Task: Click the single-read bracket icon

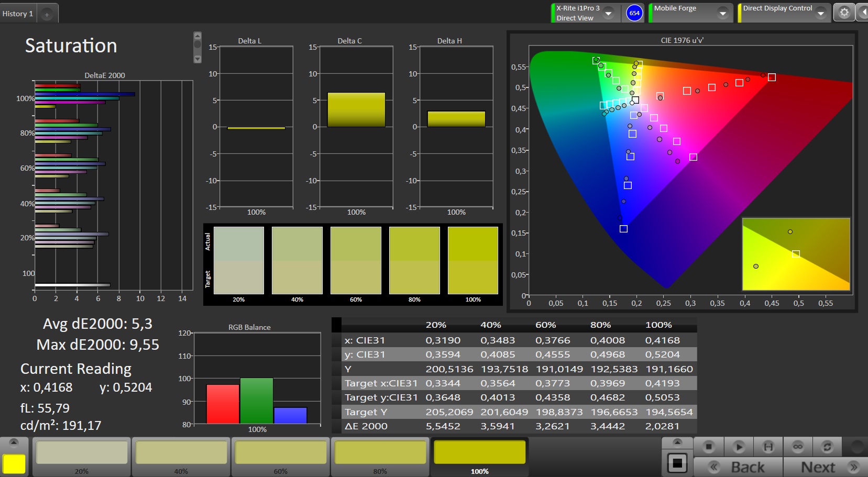Action: click(x=768, y=447)
